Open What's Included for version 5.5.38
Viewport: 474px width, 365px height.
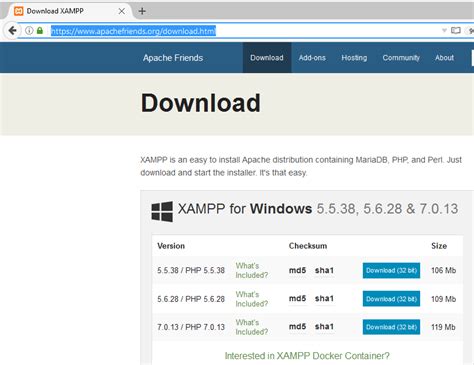click(252, 270)
